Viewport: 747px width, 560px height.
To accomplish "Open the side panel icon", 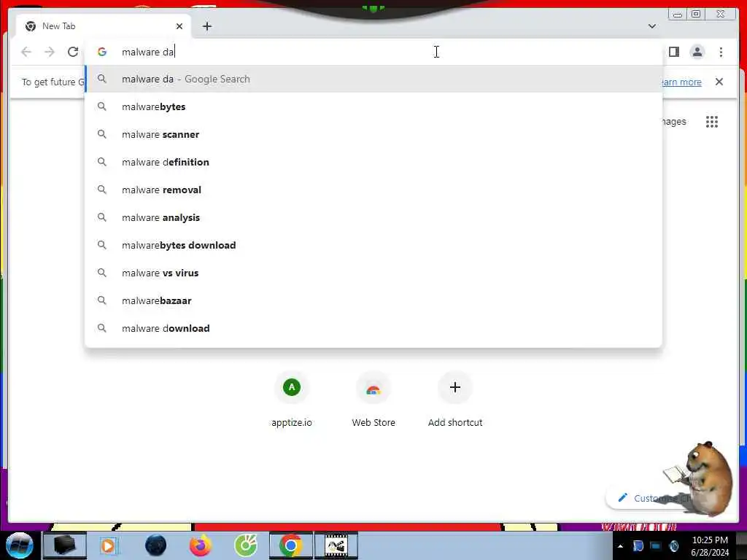I will pyautogui.click(x=673, y=52).
